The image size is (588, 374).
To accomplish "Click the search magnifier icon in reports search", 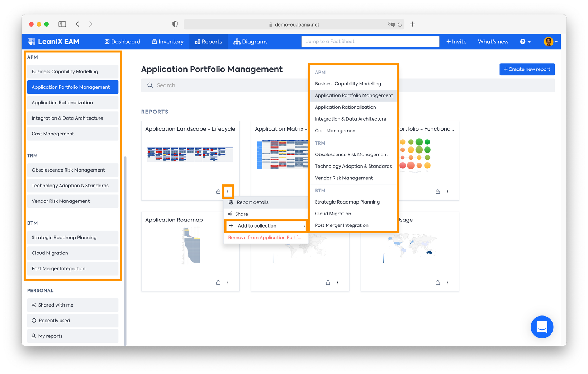I will (x=150, y=85).
